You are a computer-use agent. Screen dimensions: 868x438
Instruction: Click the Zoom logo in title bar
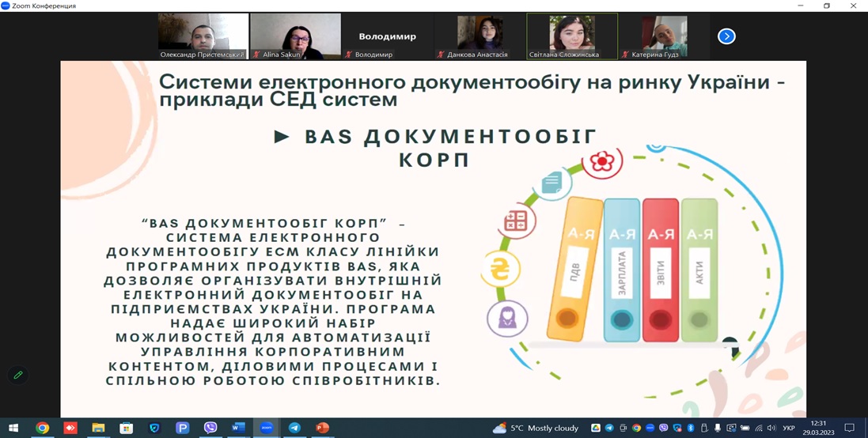(6, 6)
